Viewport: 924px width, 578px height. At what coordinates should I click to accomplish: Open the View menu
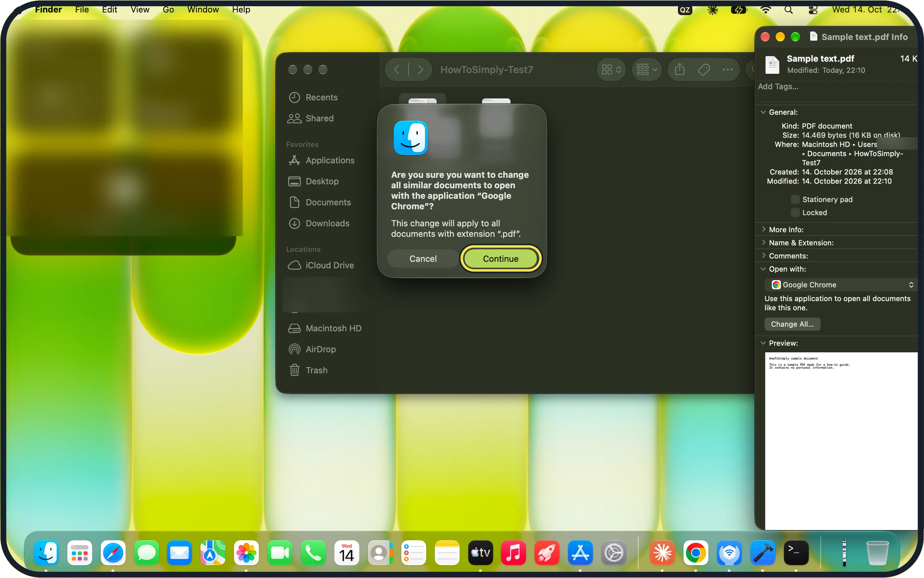140,10
